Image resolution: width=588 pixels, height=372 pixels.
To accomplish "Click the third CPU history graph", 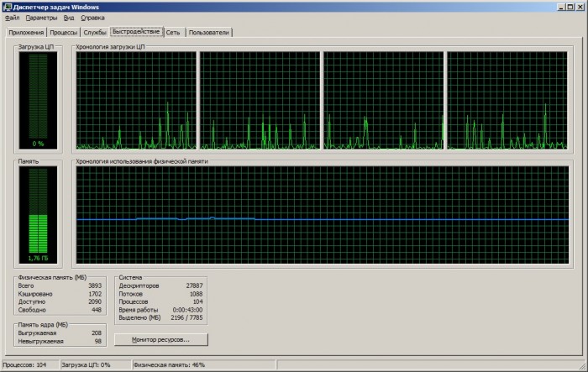I will coord(383,101).
